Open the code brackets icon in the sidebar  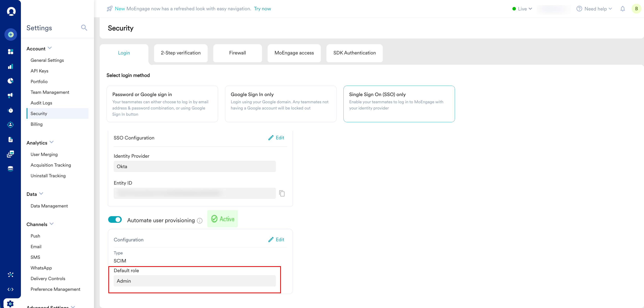tap(10, 289)
